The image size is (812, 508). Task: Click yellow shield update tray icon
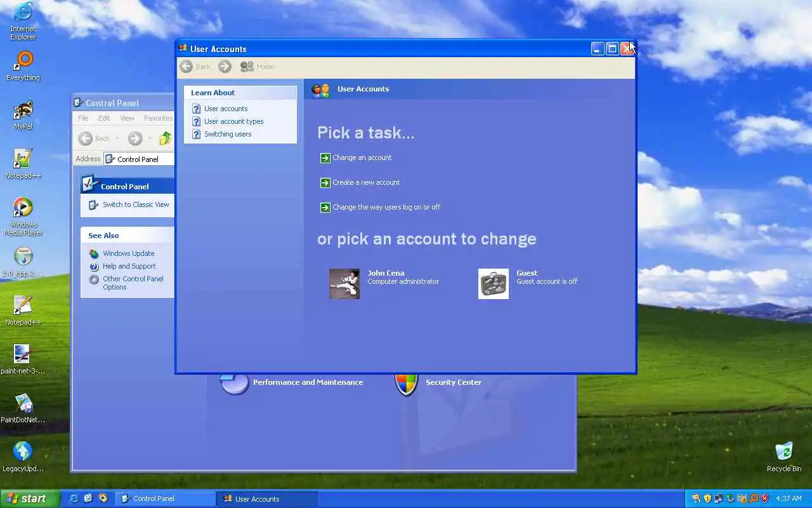coord(707,498)
